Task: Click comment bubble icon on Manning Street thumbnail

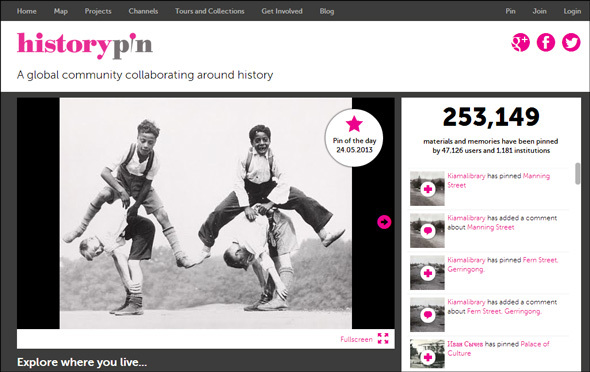Action: tap(428, 231)
